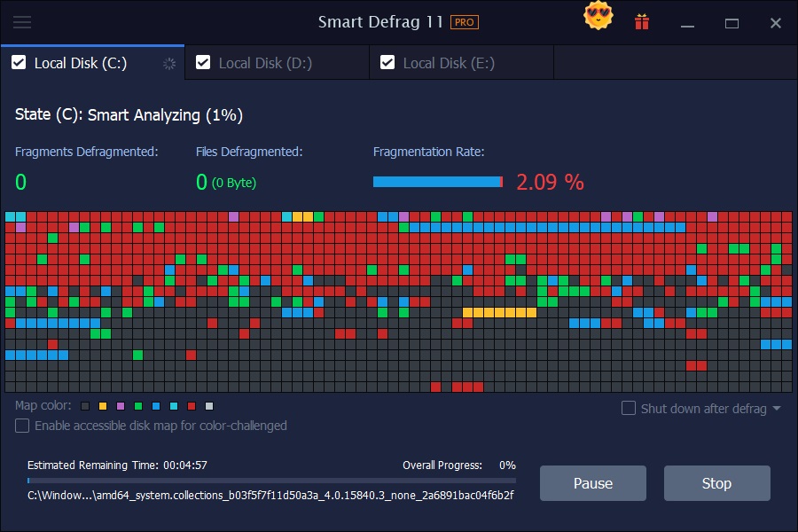Enable accessible disk map for color-challenged

21,426
